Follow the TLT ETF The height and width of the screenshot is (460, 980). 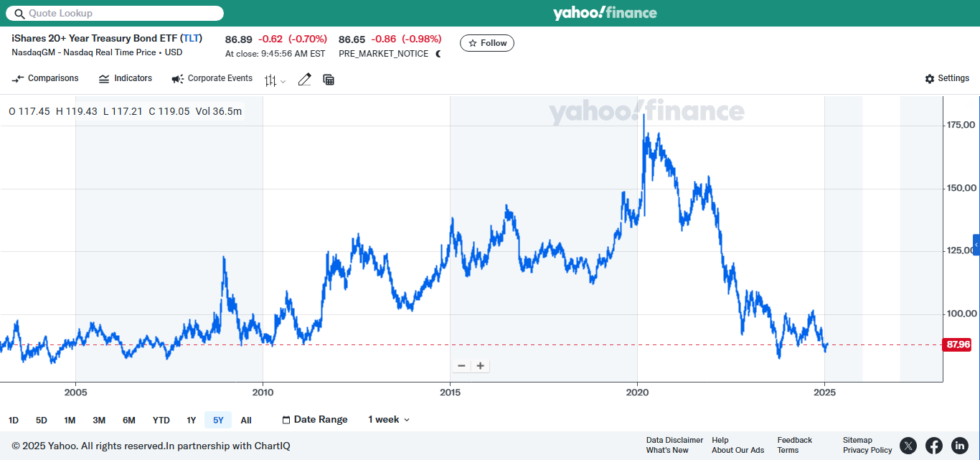[487, 43]
